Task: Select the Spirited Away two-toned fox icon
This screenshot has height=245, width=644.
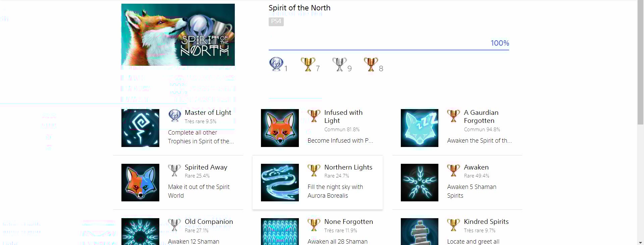Action: [140, 183]
